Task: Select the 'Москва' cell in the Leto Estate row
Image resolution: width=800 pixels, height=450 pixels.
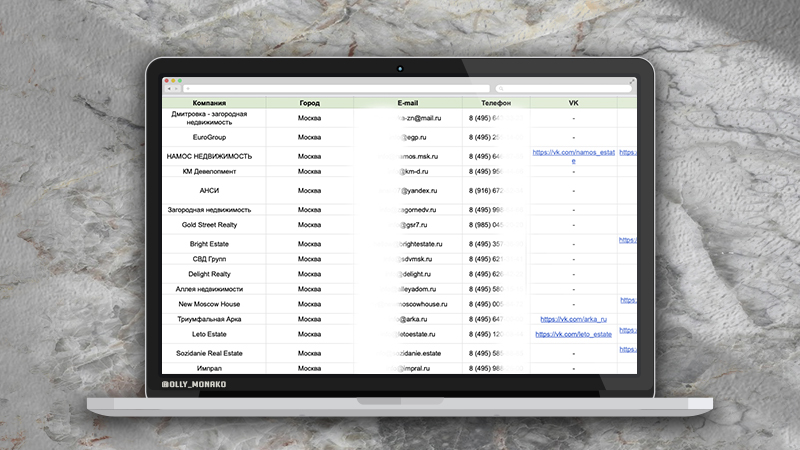Action: tap(309, 334)
